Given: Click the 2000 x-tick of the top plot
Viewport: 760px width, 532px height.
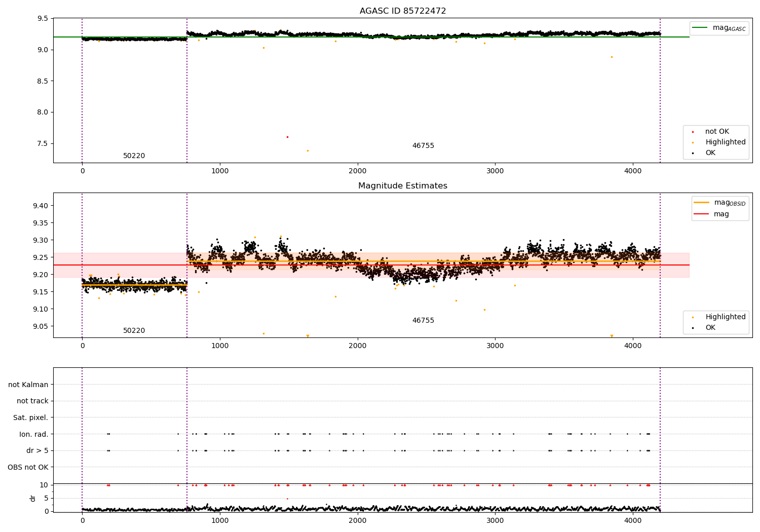Looking at the screenshot, I should (358, 171).
